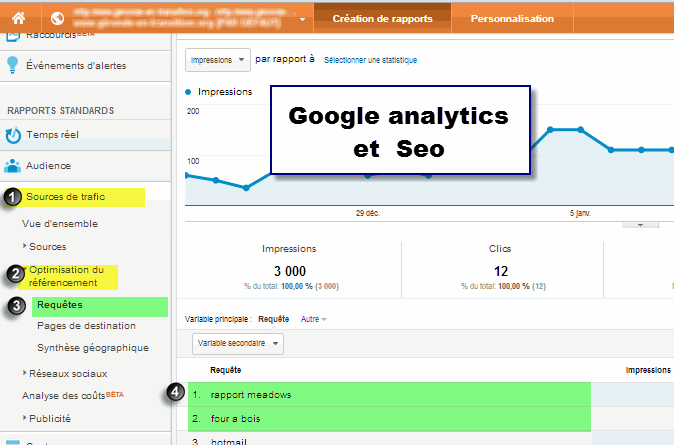Sort by Impressions column header
Screen dimensions: 674x445
[648, 370]
